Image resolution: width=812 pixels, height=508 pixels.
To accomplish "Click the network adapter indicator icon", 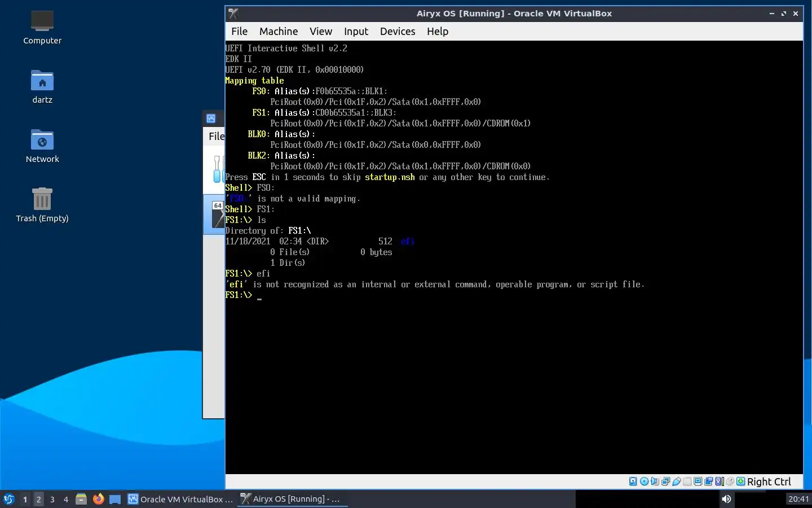I will pyautogui.click(x=665, y=481).
